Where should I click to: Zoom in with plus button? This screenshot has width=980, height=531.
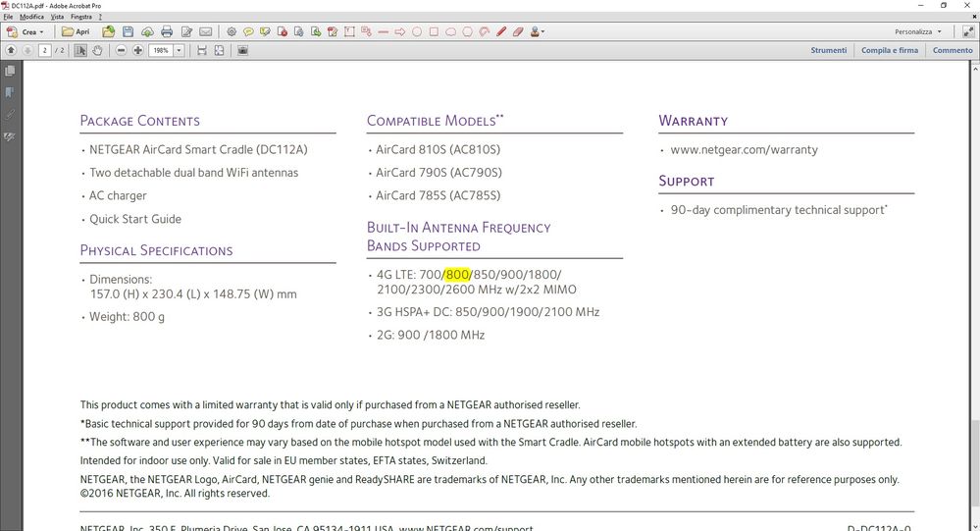coord(138,50)
